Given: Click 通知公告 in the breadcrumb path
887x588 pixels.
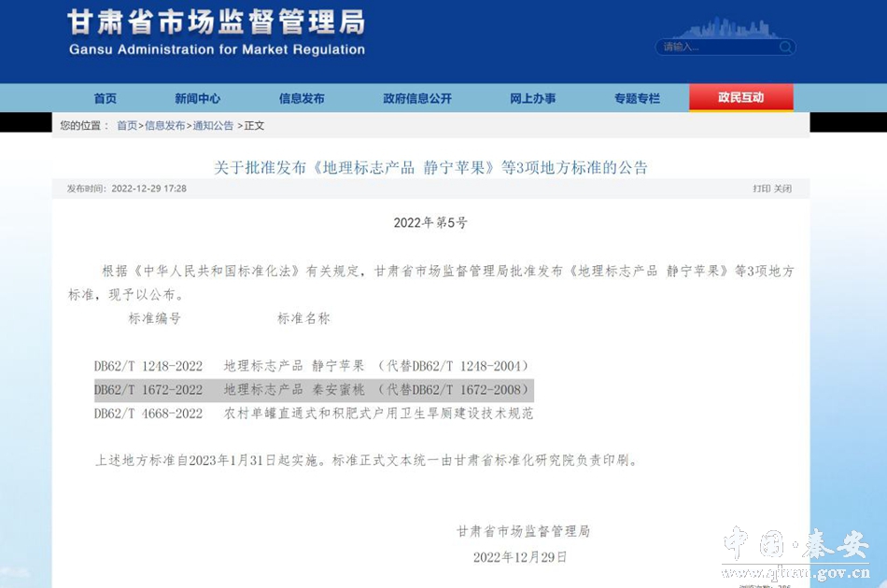Looking at the screenshot, I should (213, 125).
